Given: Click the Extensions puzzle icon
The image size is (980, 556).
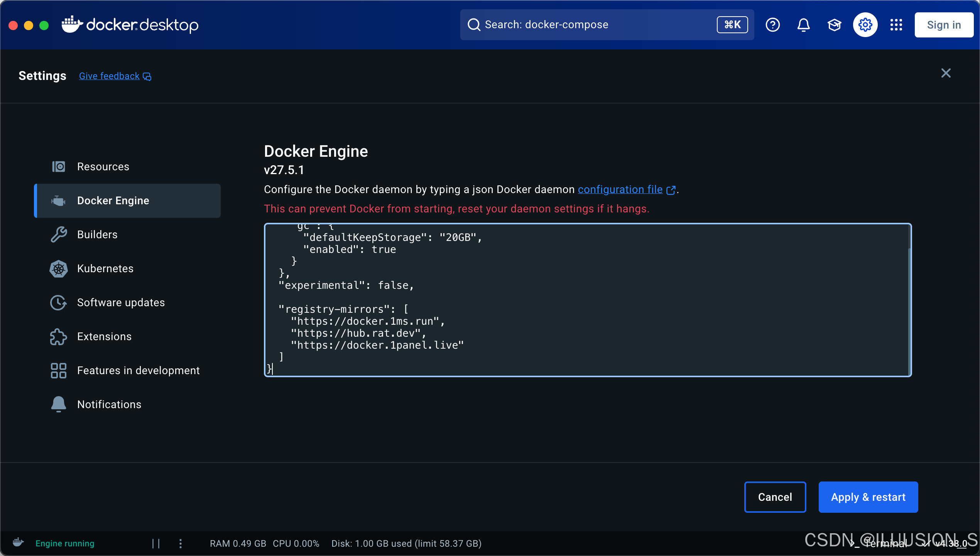Looking at the screenshot, I should pos(59,337).
